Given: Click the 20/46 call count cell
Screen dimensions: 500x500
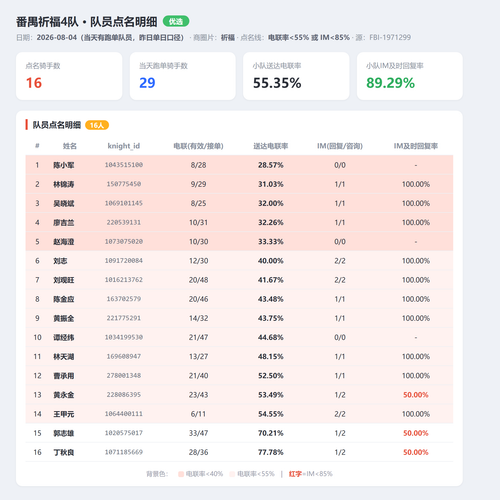Looking at the screenshot, I should (x=198, y=299).
